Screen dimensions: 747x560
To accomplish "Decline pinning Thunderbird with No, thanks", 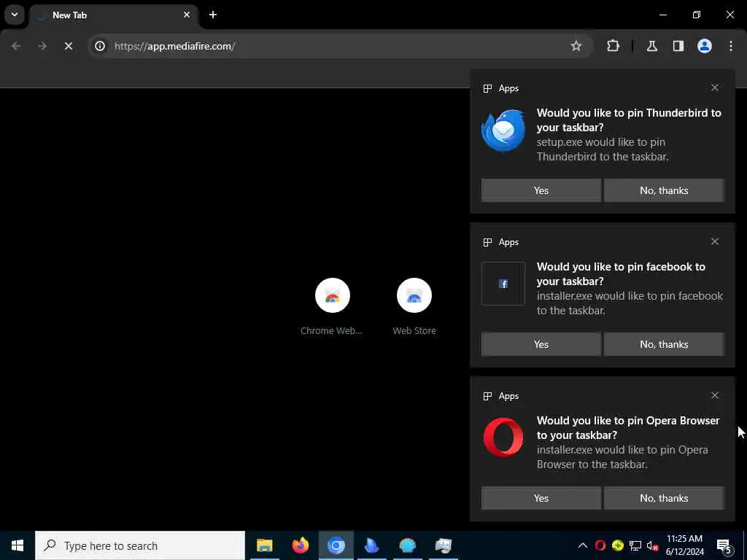I will pyautogui.click(x=664, y=190).
